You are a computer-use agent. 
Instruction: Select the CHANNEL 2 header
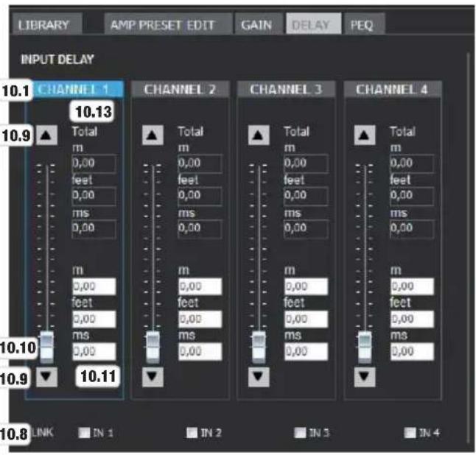[180, 89]
